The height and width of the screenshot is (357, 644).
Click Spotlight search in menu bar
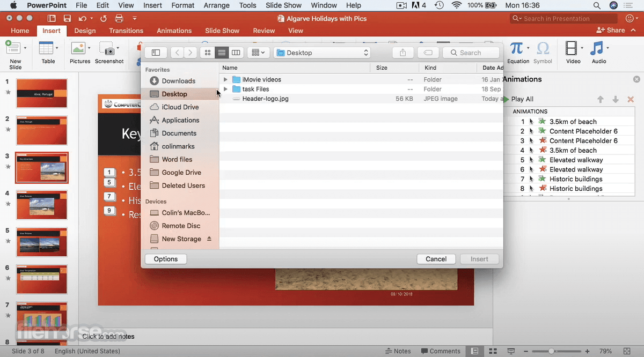tap(597, 5)
